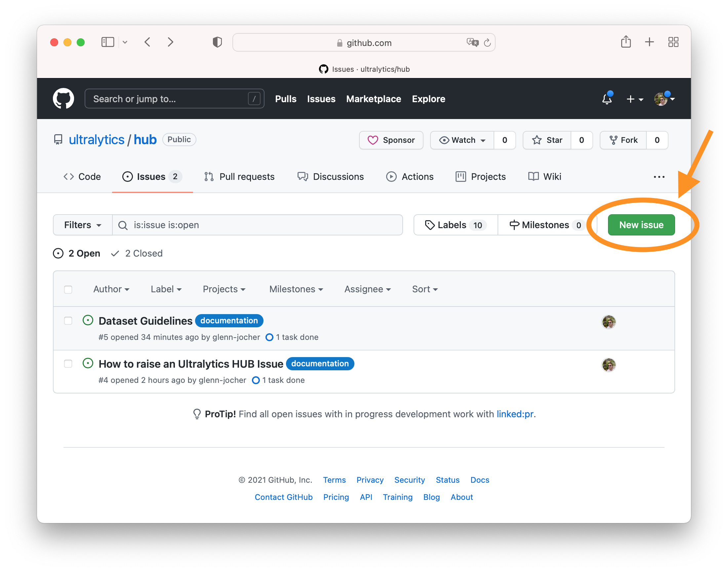
Task: Open the Sort dropdown
Action: point(425,289)
